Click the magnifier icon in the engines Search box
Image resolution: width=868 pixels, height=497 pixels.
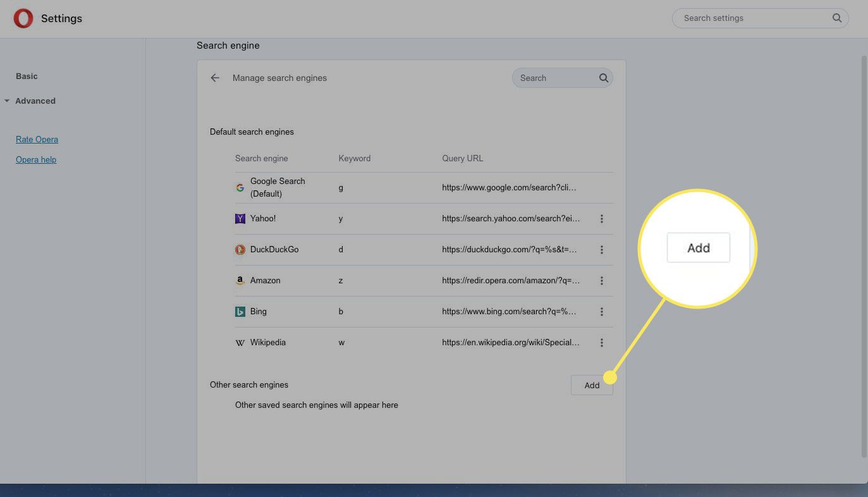[604, 78]
